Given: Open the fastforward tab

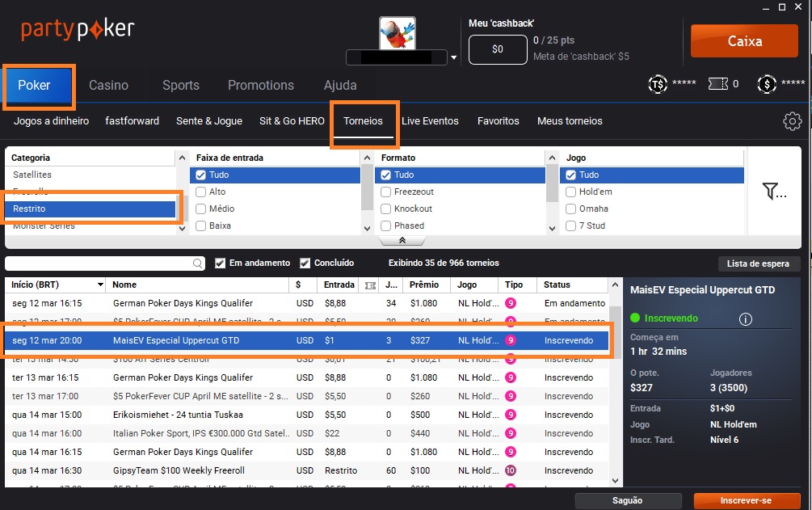Looking at the screenshot, I should pos(132,120).
